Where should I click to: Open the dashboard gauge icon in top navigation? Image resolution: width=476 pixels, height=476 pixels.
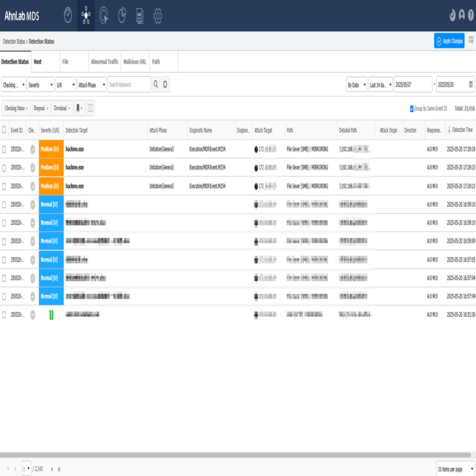(x=68, y=15)
